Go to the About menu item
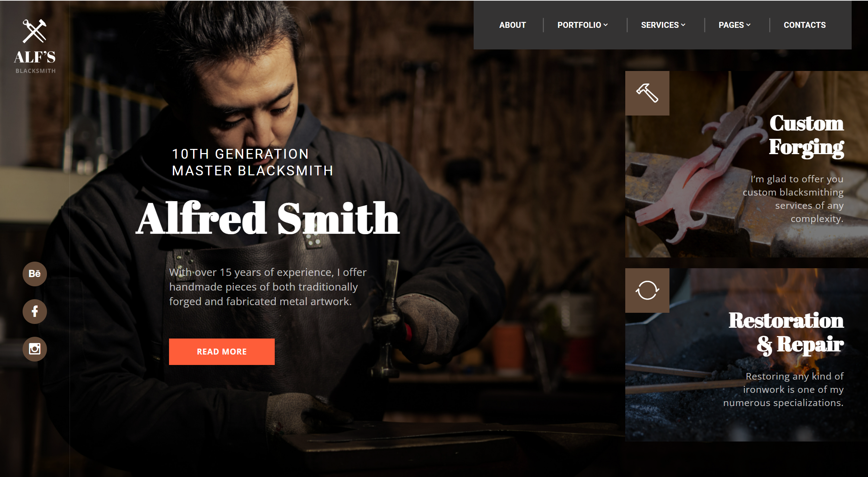This screenshot has height=477, width=868. (x=512, y=25)
